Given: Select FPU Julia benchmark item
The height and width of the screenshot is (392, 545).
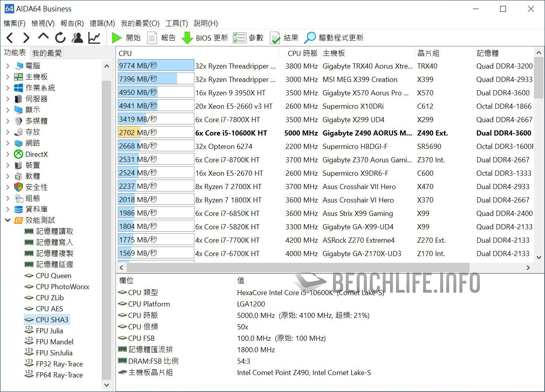Looking at the screenshot, I should 49,331.
